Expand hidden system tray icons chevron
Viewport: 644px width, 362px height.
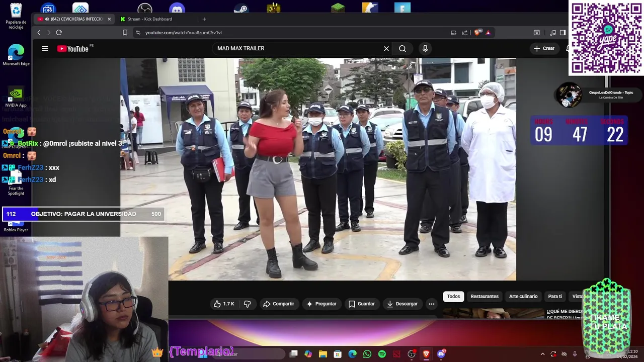tap(542, 354)
